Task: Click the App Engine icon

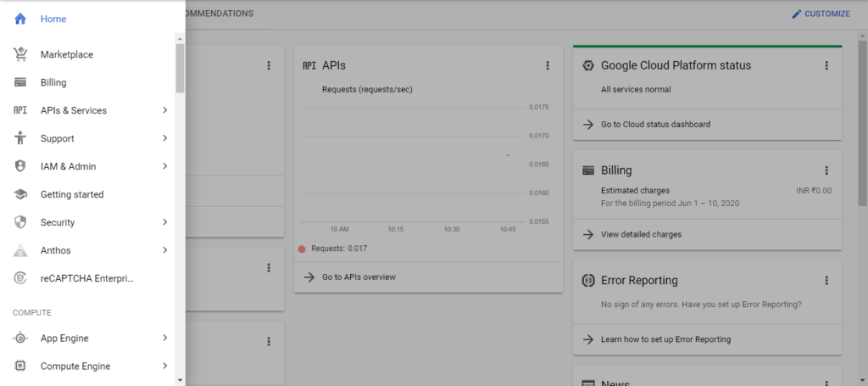Action: [20, 338]
